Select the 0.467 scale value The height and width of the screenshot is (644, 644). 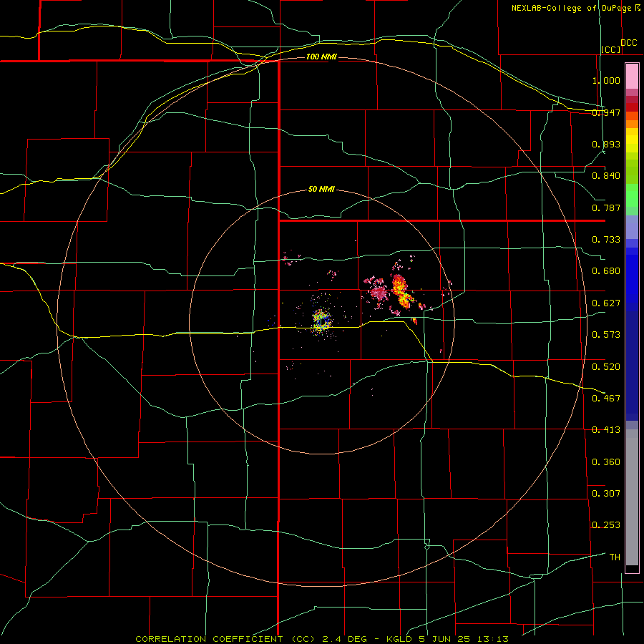pos(606,399)
